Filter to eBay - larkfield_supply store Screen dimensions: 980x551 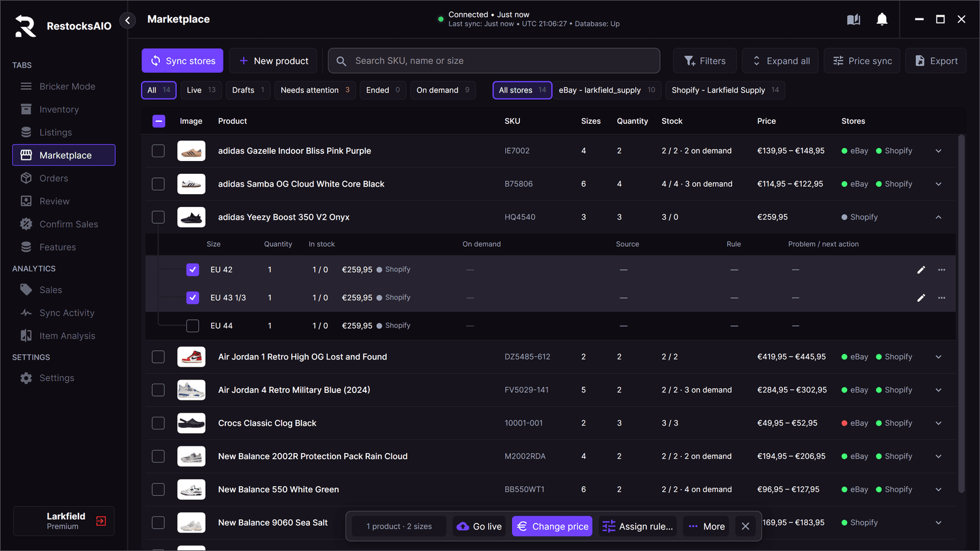[x=607, y=90]
